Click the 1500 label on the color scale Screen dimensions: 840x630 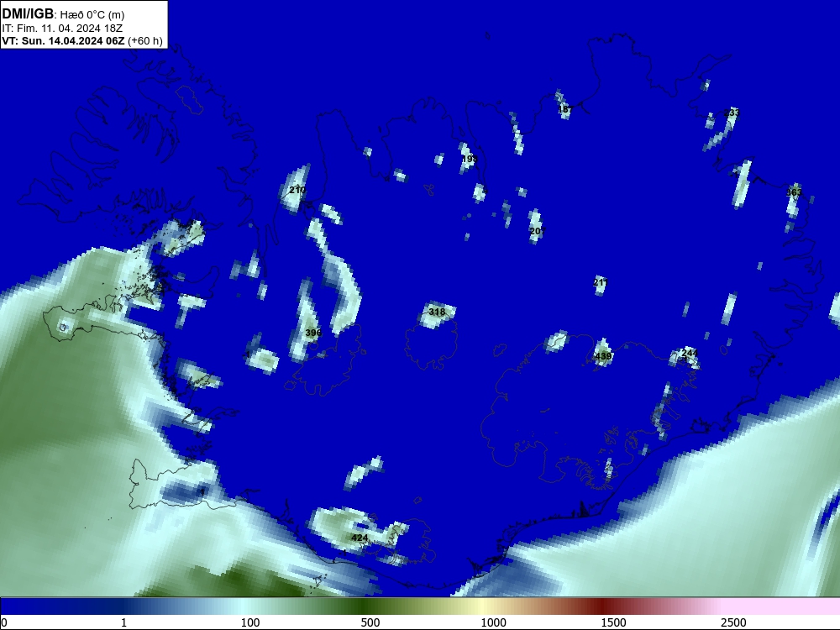click(613, 622)
